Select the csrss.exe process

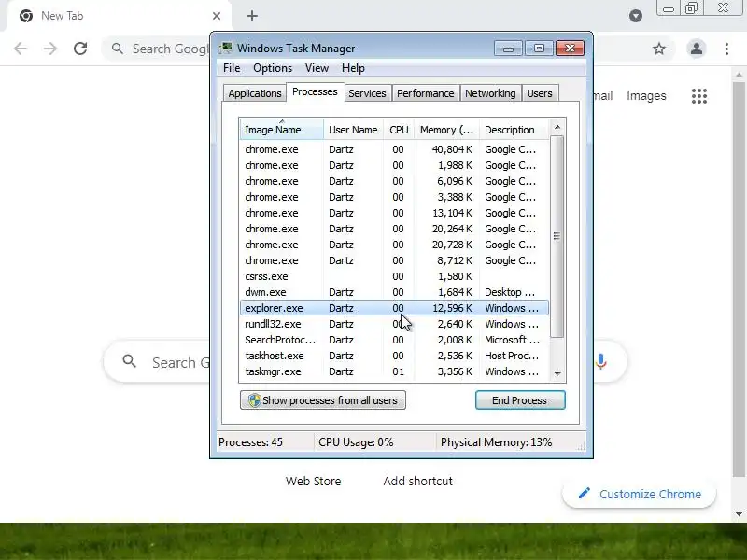[x=394, y=276]
